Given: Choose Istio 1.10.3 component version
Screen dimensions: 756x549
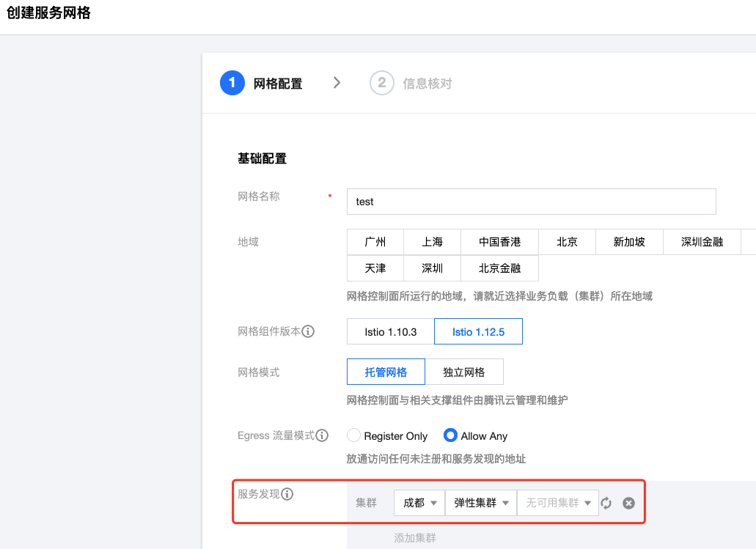Looking at the screenshot, I should coord(389,331).
